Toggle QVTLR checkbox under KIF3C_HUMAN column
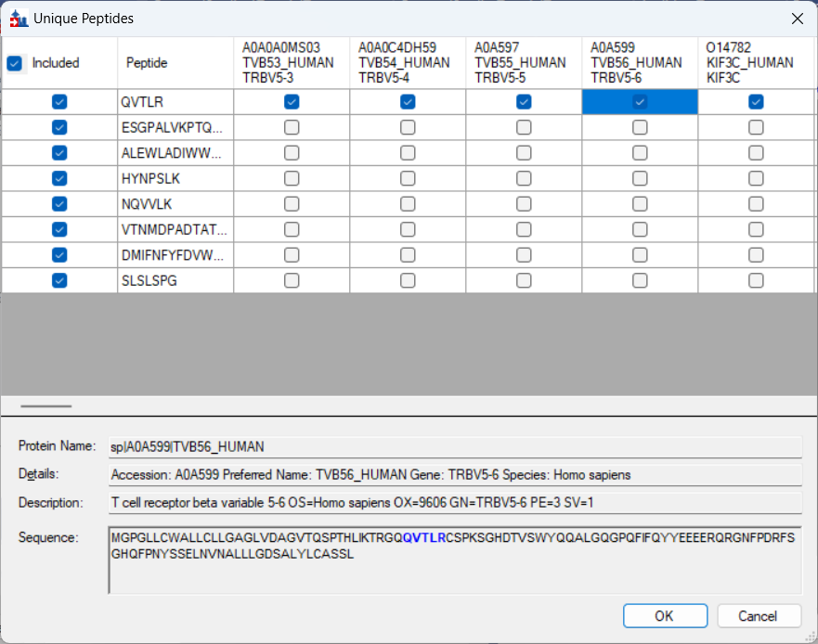The height and width of the screenshot is (644, 818). pos(756,102)
